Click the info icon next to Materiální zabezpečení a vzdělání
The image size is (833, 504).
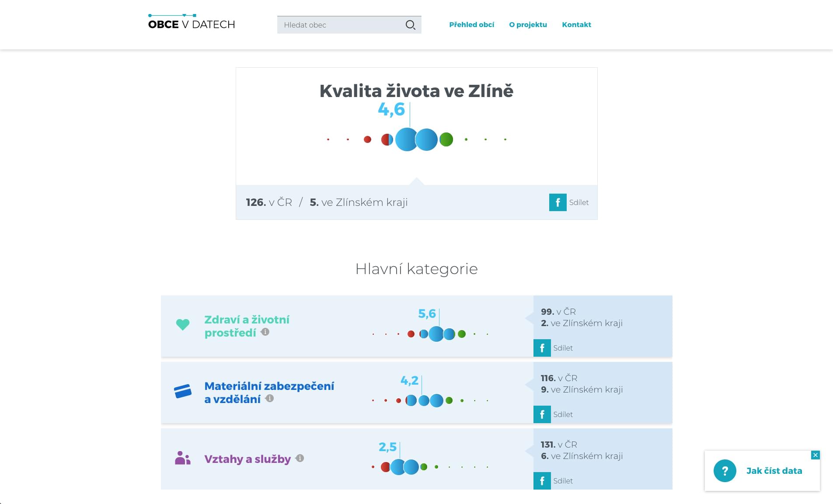pyautogui.click(x=270, y=398)
